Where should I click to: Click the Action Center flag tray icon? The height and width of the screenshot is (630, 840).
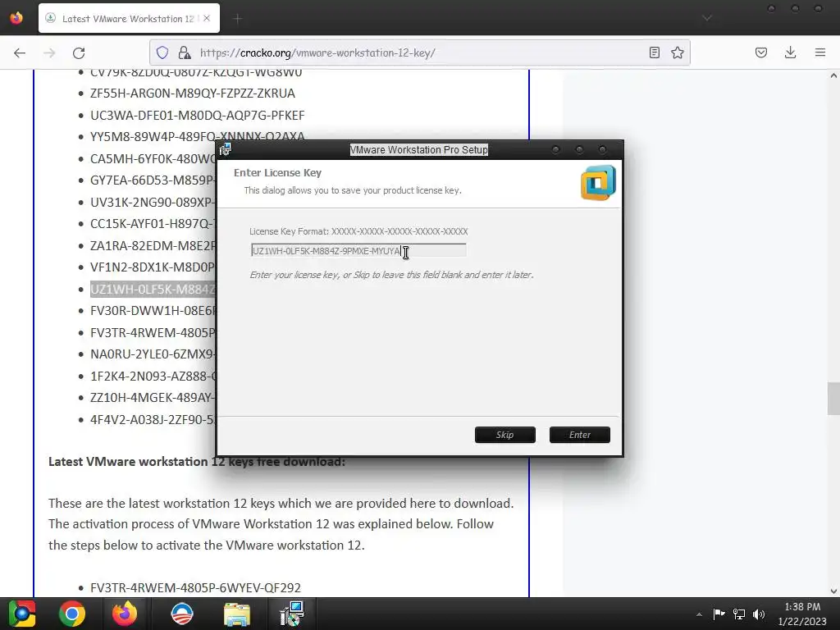coord(719,614)
